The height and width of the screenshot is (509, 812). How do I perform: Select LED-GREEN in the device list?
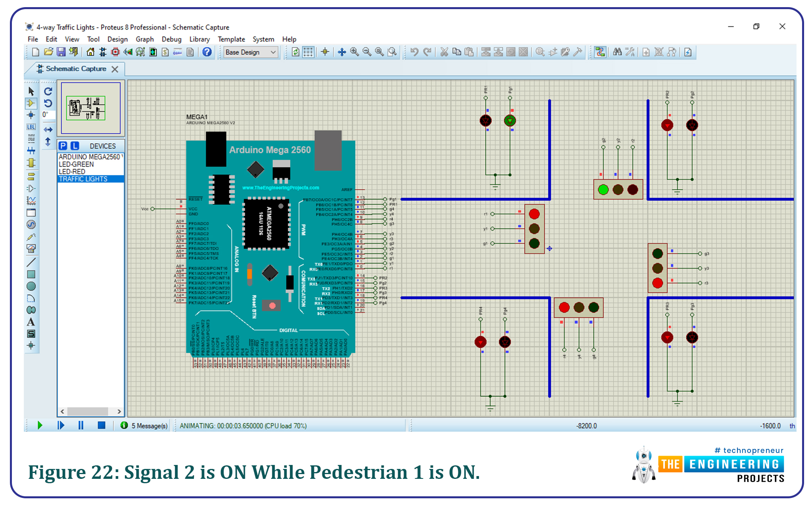pyautogui.click(x=91, y=164)
